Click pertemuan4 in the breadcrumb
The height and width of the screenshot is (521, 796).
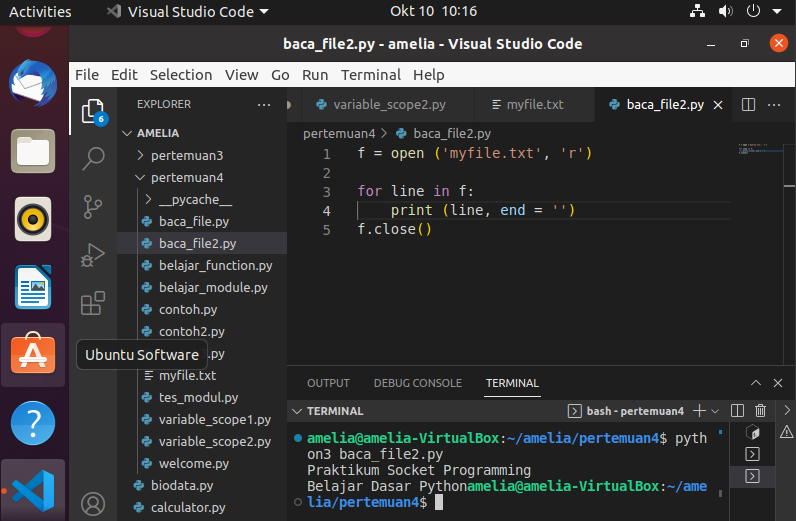(x=339, y=134)
